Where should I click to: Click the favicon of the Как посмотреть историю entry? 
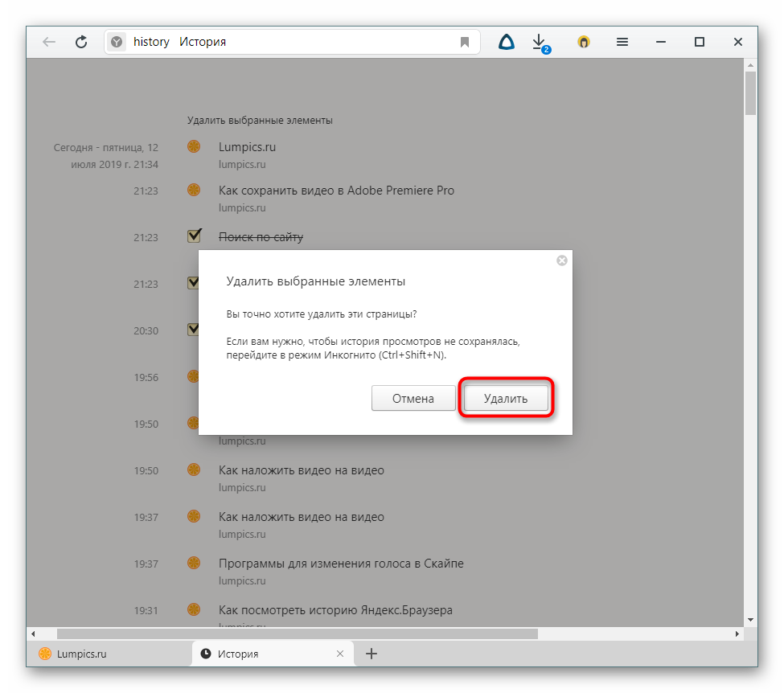coord(194,609)
